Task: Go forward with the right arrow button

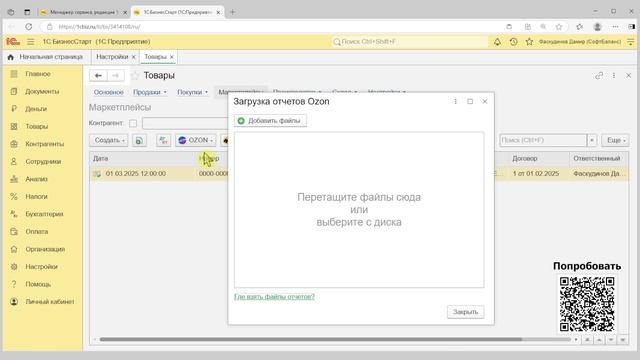Action: coord(116,76)
